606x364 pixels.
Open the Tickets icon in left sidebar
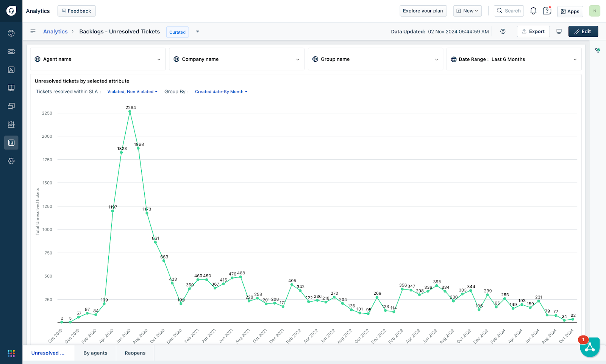point(11,51)
